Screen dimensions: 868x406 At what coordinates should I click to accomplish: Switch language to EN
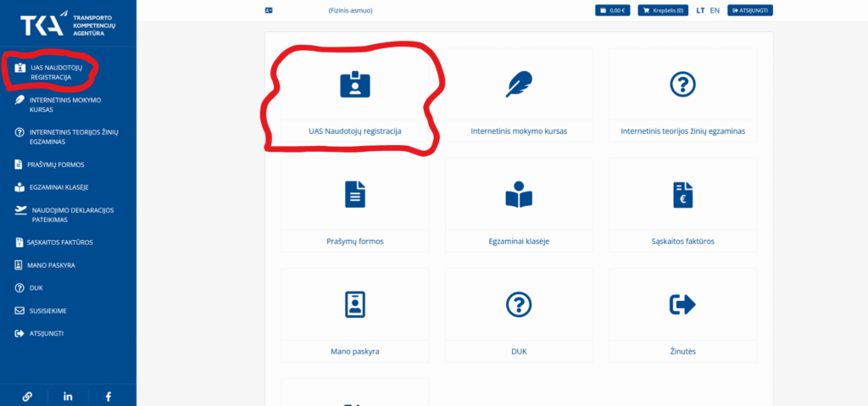pos(715,10)
